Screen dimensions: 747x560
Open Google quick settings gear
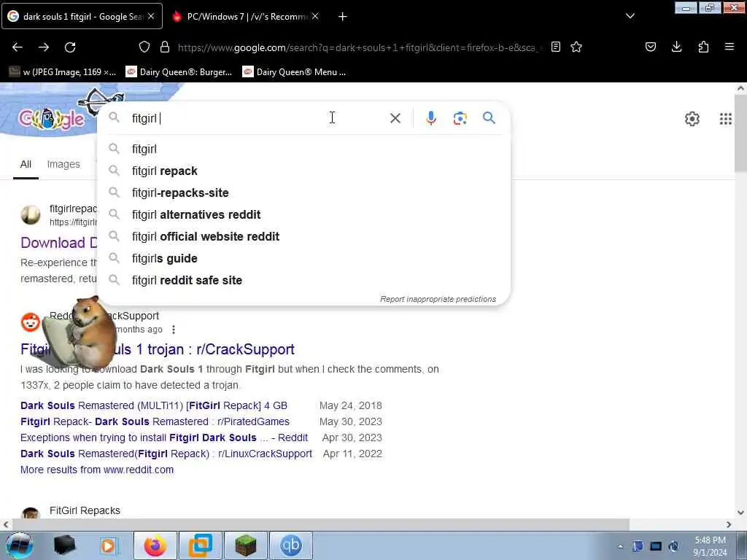(x=692, y=119)
